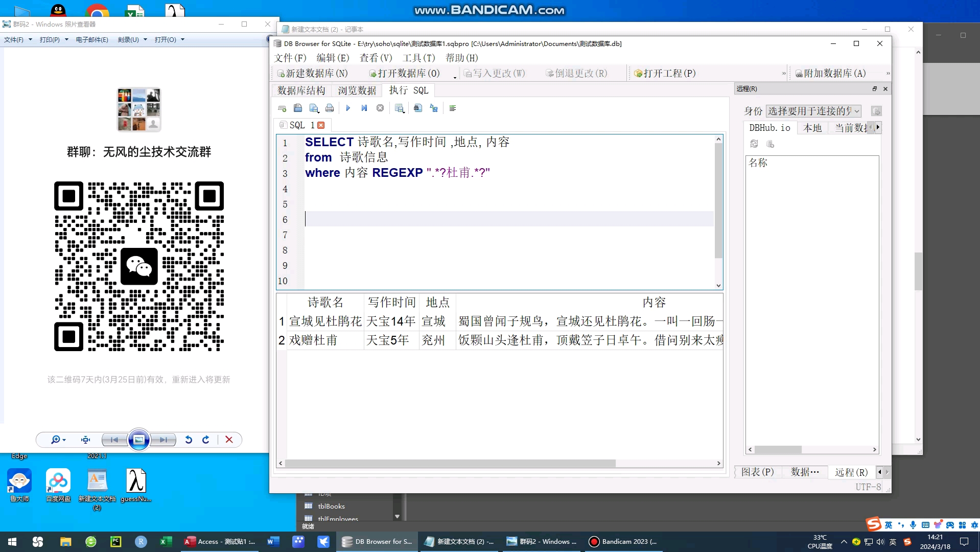
Task: Open Bandicam 2023 taskbar button
Action: point(623,542)
